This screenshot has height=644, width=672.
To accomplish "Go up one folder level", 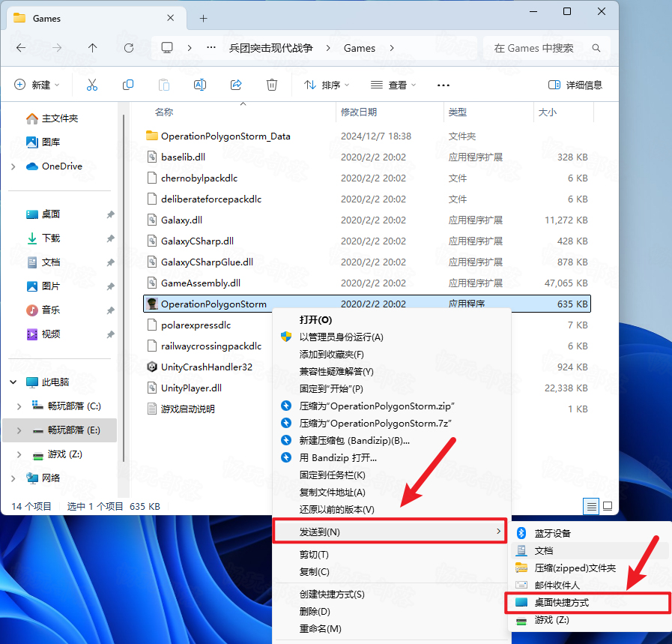I will (x=92, y=48).
